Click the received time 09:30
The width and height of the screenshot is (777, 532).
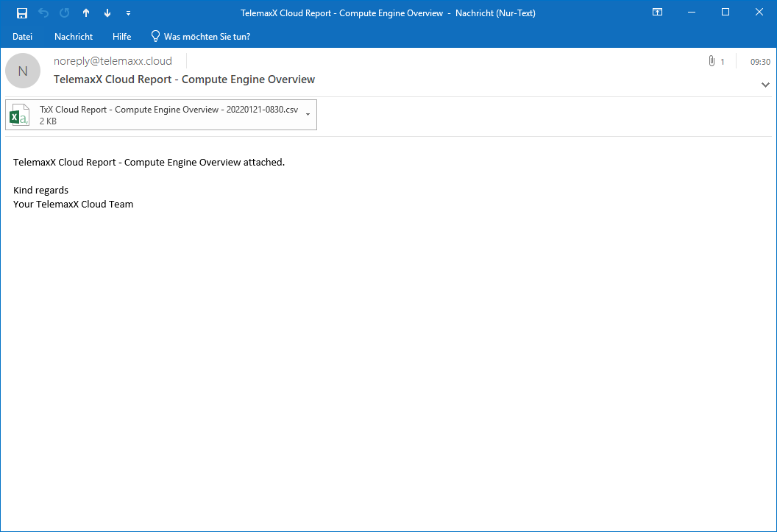click(x=760, y=62)
